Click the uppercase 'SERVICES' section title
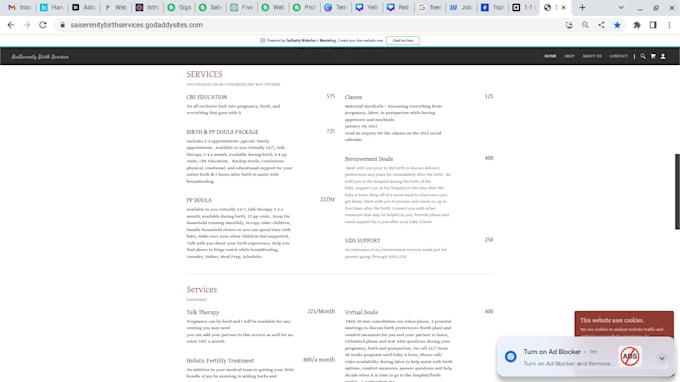Screen dimensions: 680x382 (x=204, y=75)
